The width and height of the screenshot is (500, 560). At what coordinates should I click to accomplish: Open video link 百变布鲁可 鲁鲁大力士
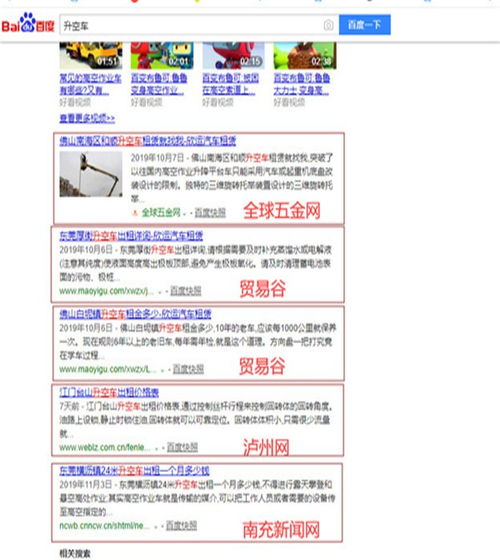[302, 84]
